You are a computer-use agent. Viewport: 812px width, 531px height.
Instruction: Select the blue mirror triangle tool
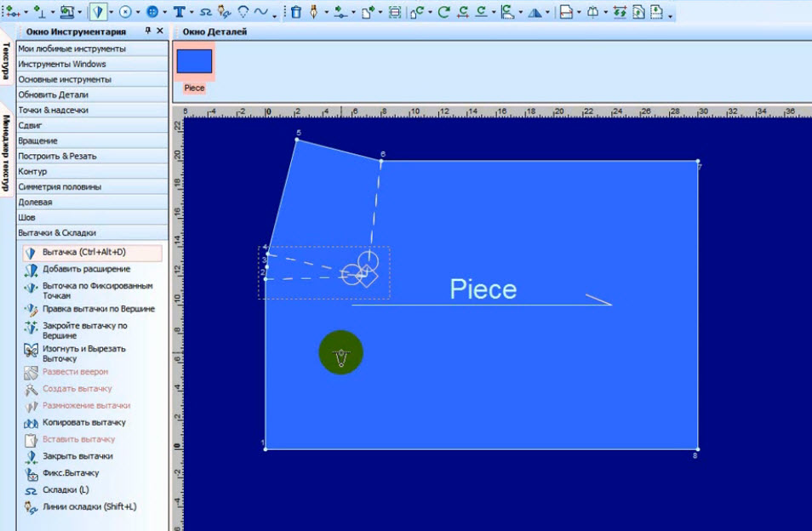click(535, 11)
